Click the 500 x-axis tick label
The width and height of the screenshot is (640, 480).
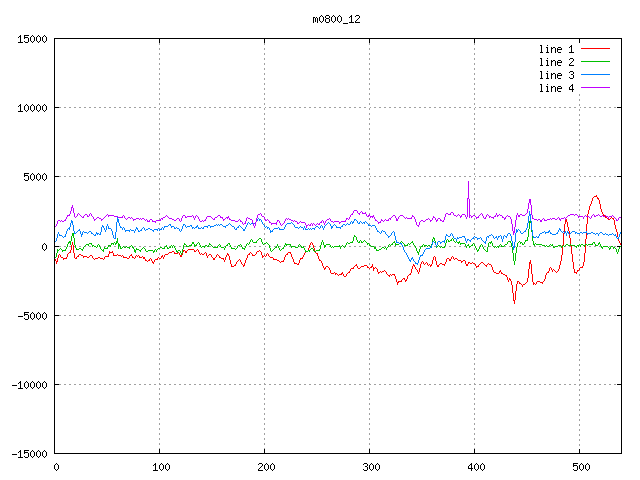click(580, 467)
